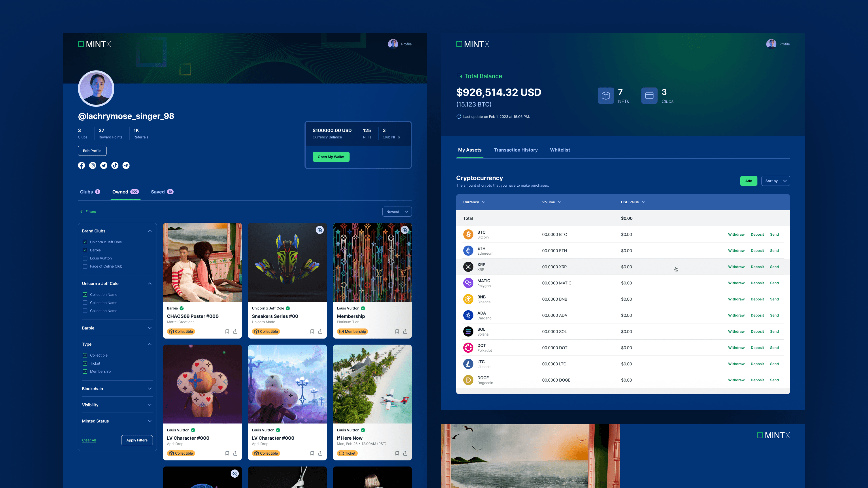Click the refresh icon beside Last update
This screenshot has height=488, width=868.
click(x=459, y=117)
